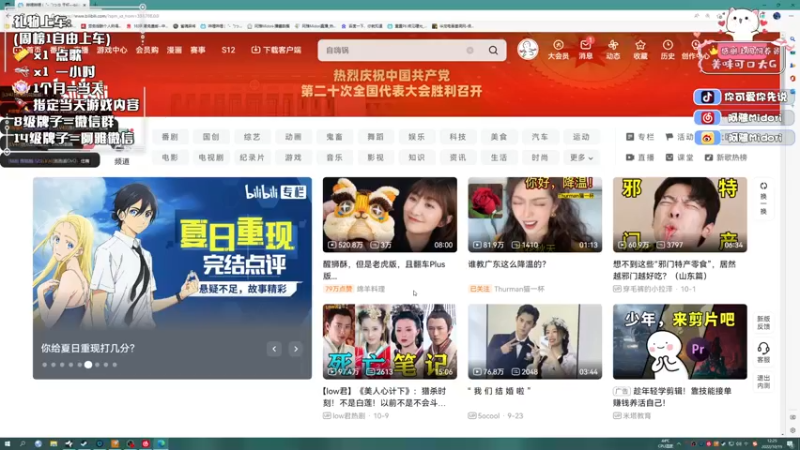Select the 时尚 category tag
This screenshot has height=450, width=800.
[x=540, y=158]
